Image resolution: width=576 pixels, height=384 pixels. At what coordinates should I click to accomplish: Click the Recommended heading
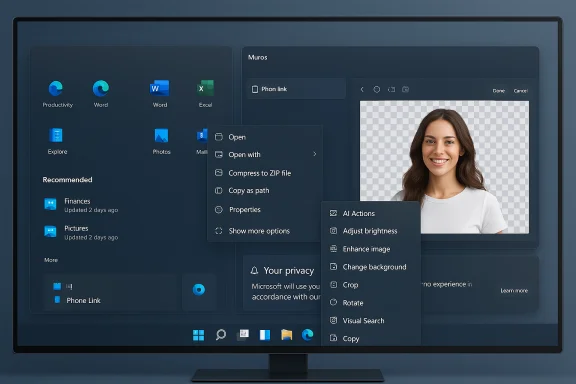pyautogui.click(x=67, y=180)
